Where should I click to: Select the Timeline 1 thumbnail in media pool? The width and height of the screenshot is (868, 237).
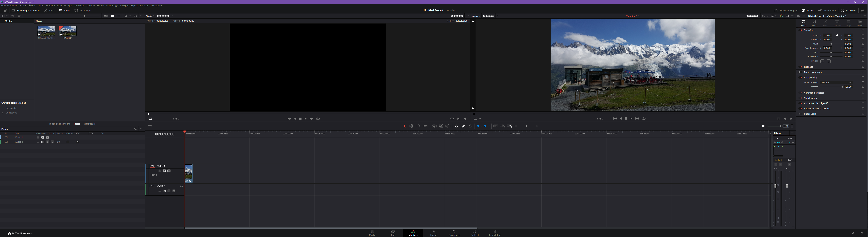68,31
